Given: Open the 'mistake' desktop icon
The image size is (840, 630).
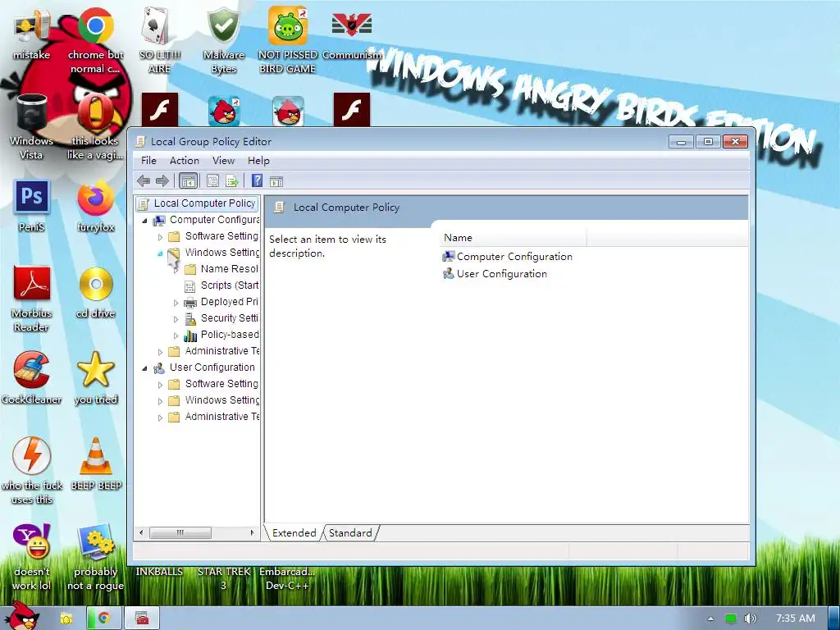Looking at the screenshot, I should click(x=31, y=33).
